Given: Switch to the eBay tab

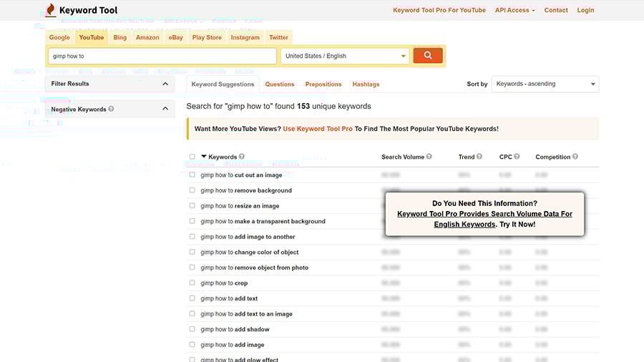Looking at the screenshot, I should click(x=175, y=37).
